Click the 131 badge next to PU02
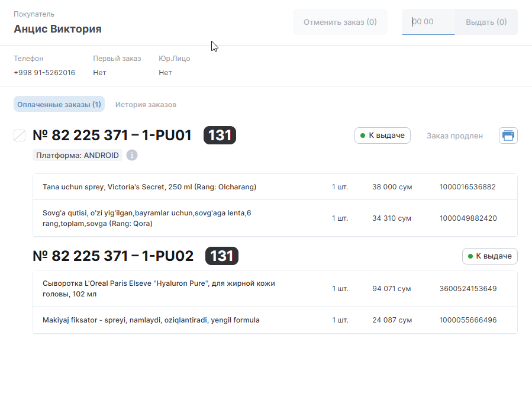The width and height of the screenshot is (532, 400). point(221,256)
